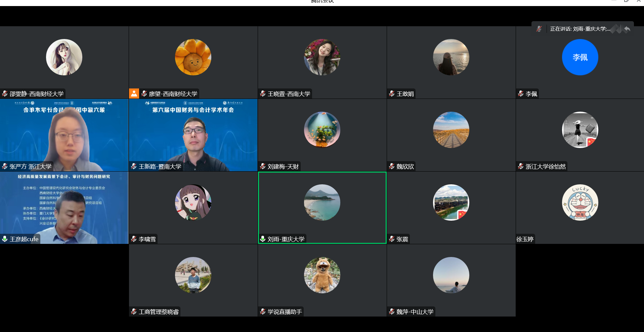Viewport: 644px width, 332px height.
Task: Select 刘建梅-天财's fishbowl avatar
Action: [322, 130]
